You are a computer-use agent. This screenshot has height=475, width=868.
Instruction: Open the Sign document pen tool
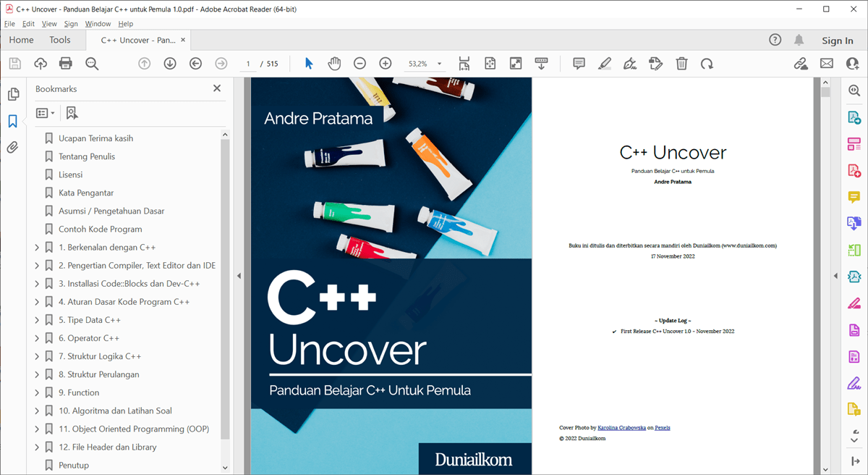pyautogui.click(x=630, y=64)
